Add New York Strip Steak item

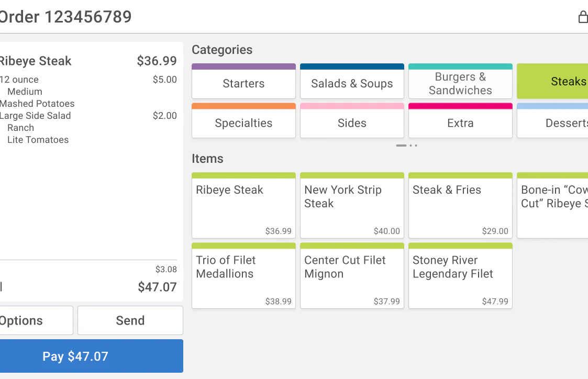point(352,205)
